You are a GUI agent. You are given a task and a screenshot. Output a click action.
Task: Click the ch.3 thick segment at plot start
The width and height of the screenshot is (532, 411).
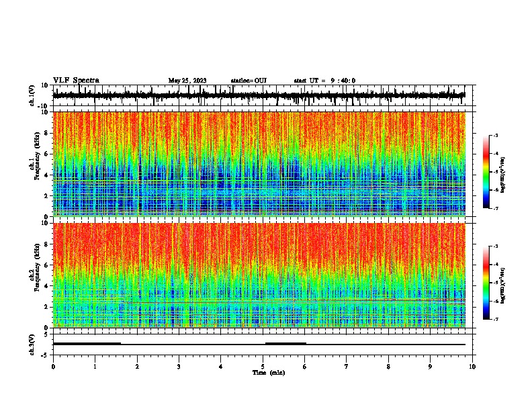click(87, 344)
